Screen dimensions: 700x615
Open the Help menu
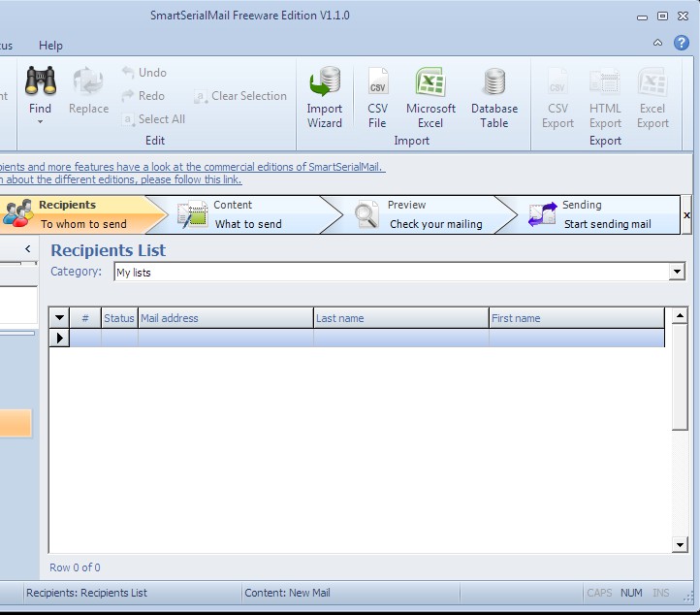(50, 46)
